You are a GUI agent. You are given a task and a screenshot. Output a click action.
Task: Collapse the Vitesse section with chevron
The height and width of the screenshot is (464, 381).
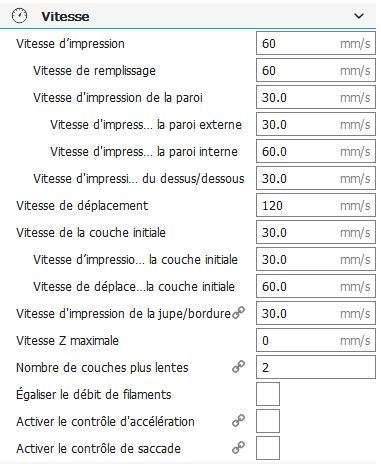(x=359, y=16)
